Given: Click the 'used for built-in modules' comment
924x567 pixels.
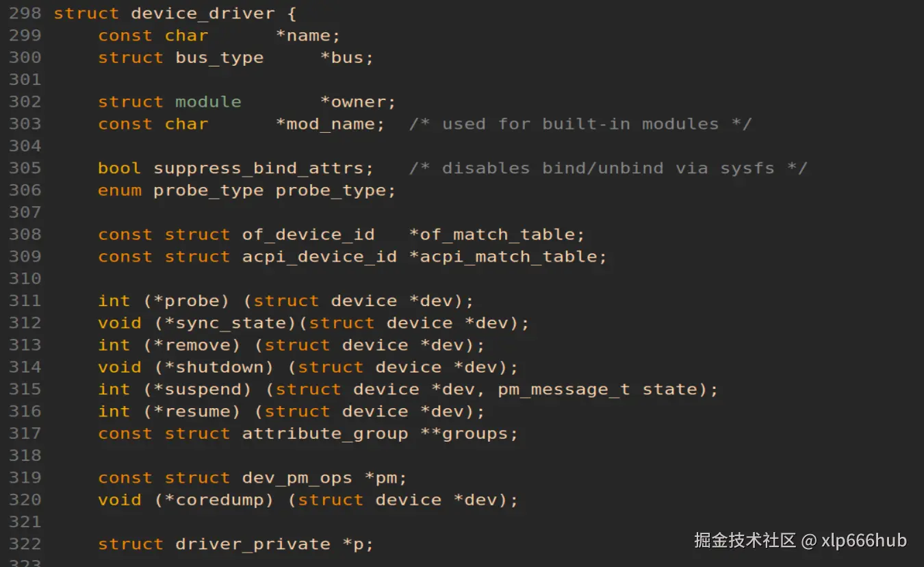Looking at the screenshot, I should pos(580,124).
